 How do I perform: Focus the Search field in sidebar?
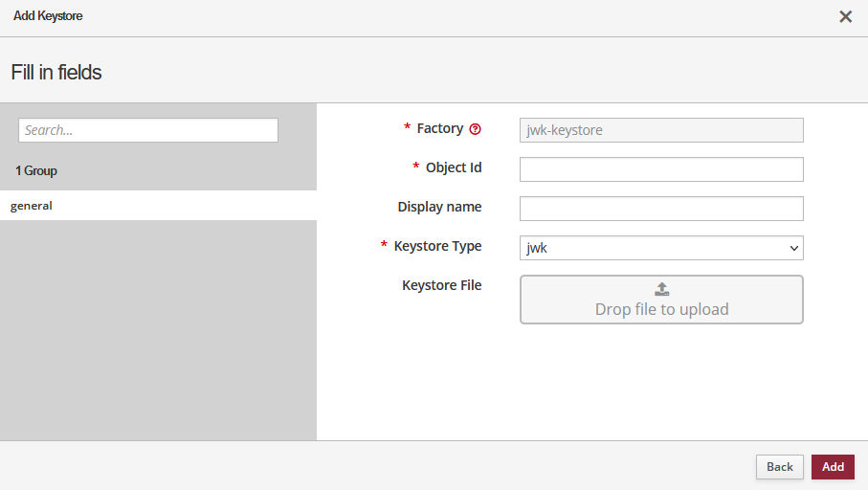[x=148, y=130]
